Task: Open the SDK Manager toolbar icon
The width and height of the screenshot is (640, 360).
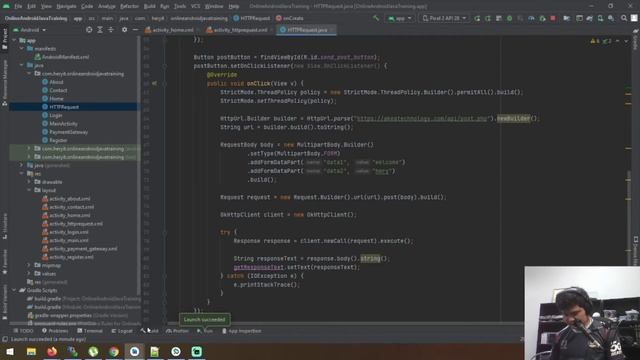Action: point(611,18)
